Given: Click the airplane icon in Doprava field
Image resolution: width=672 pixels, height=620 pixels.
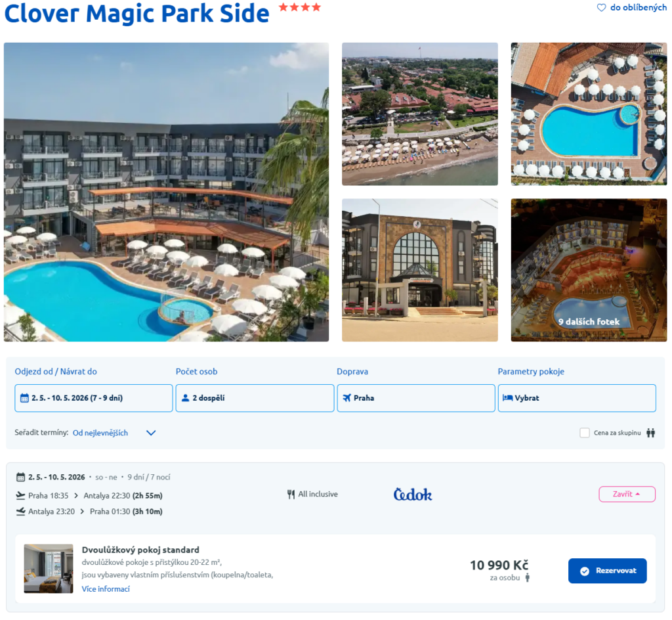Looking at the screenshot, I should point(346,398).
